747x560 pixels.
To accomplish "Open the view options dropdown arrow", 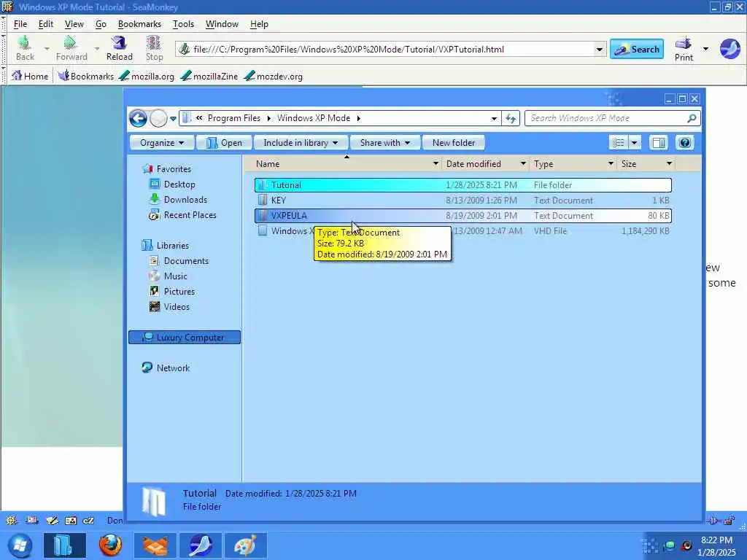I will (634, 143).
